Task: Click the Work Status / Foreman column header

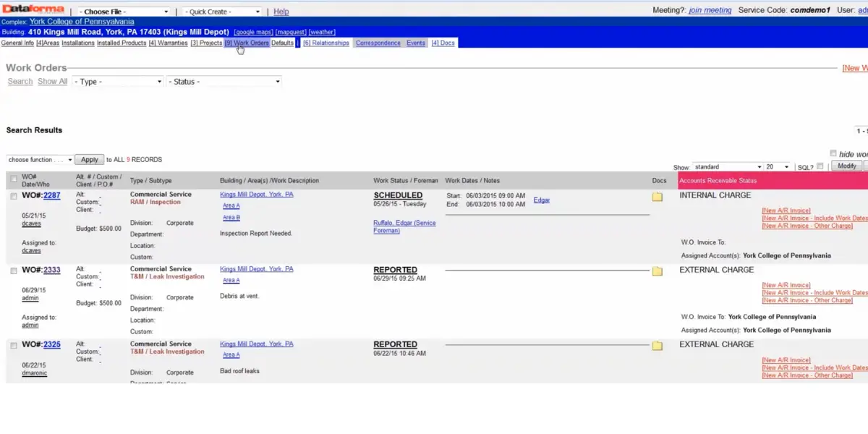Action: [x=406, y=181]
